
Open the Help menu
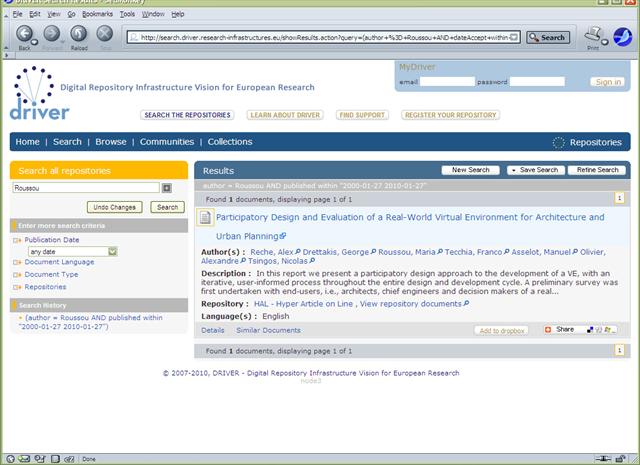pyautogui.click(x=178, y=14)
